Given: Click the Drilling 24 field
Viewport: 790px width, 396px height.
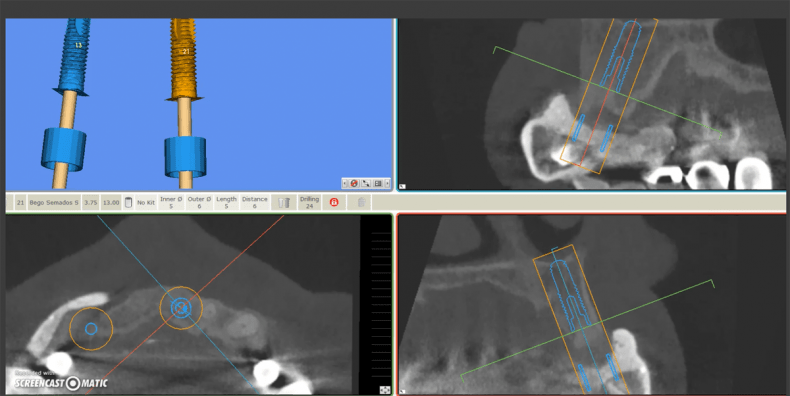Looking at the screenshot, I should (309, 203).
